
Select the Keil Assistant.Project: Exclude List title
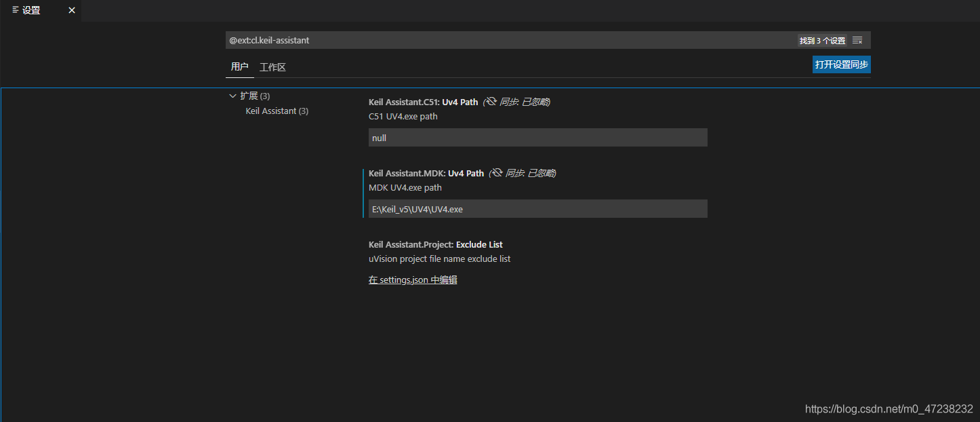pos(435,244)
